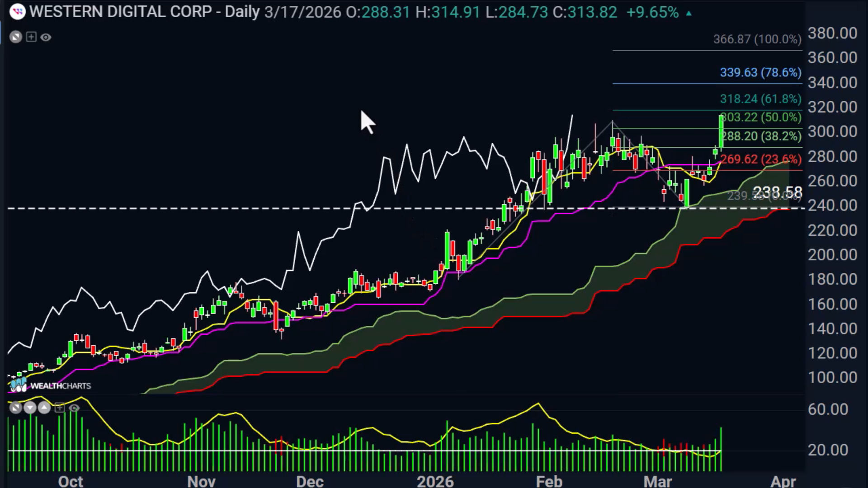This screenshot has width=868, height=488.
Task: Click the 300.00 price scale label
Action: pyautogui.click(x=832, y=131)
